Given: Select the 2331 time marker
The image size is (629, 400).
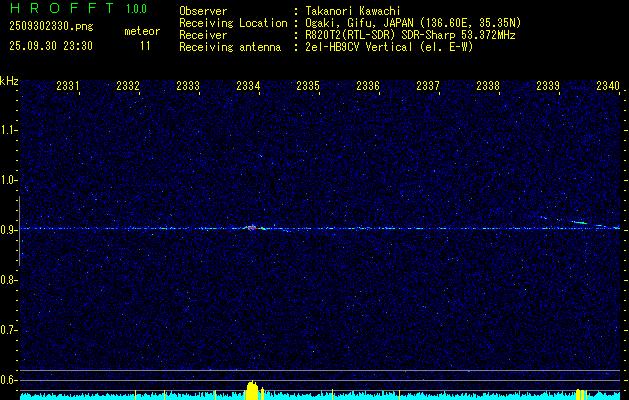Looking at the screenshot, I should click(68, 86).
